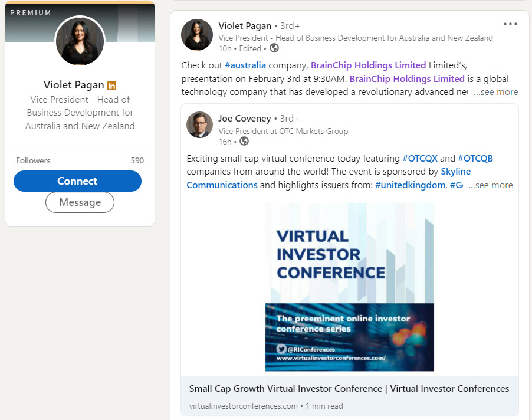The width and height of the screenshot is (532, 420).
Task: Click the LinkedIn Premium badge beside Violet Pagan
Action: [x=112, y=86]
